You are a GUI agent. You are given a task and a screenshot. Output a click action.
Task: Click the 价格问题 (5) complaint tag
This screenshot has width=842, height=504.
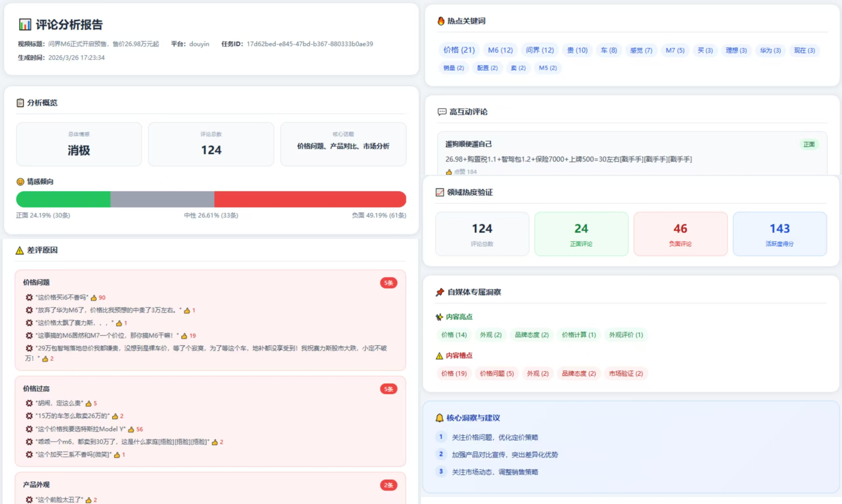pyautogui.click(x=497, y=374)
